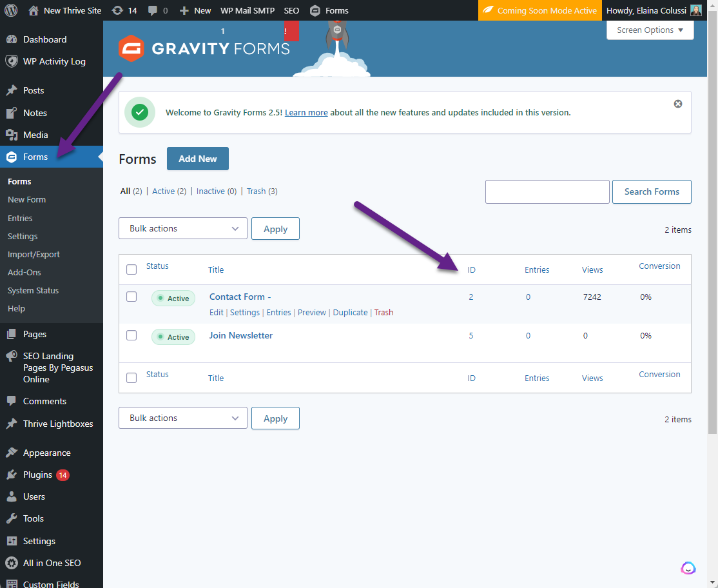Image resolution: width=718 pixels, height=588 pixels.
Task: Click the Comments sidebar bubble icon
Action: tap(12, 401)
